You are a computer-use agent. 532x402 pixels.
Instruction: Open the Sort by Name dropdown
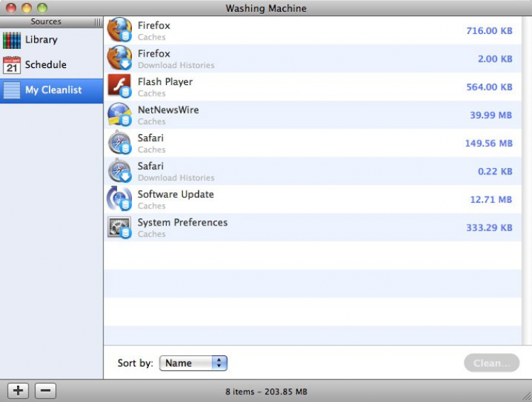[193, 363]
